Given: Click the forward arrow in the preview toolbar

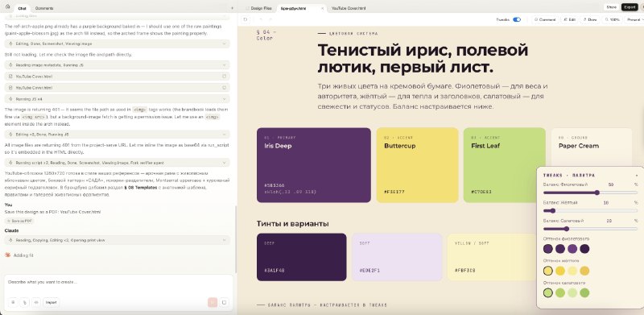Looking at the screenshot, I should (x=270, y=19).
